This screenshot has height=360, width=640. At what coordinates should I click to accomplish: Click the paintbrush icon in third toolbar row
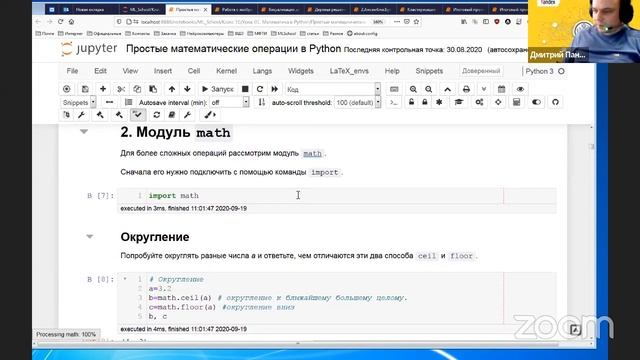(x=210, y=115)
